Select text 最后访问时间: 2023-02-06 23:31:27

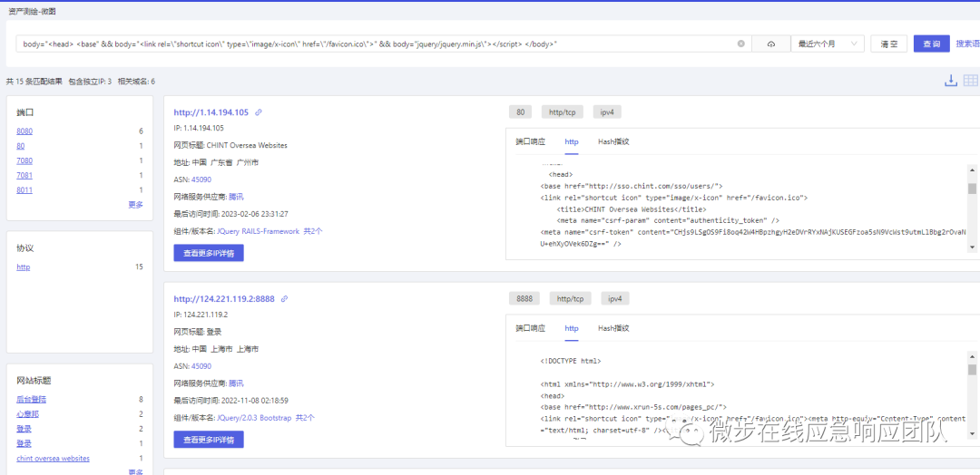pyautogui.click(x=230, y=214)
